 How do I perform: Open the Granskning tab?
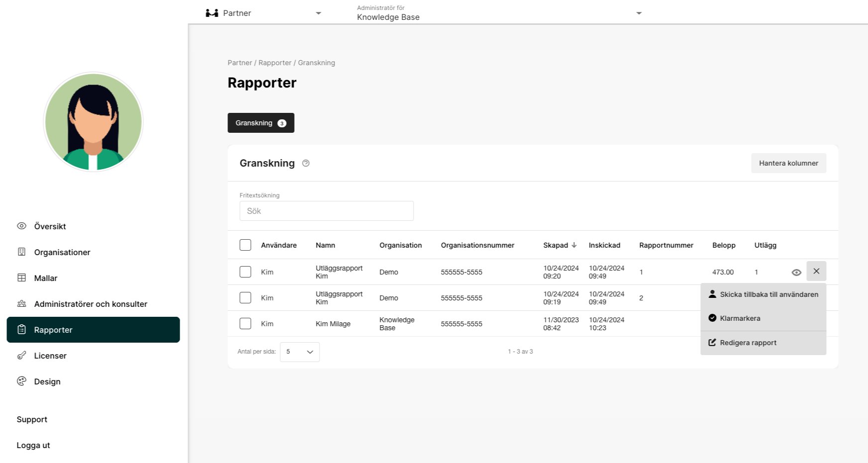click(261, 123)
